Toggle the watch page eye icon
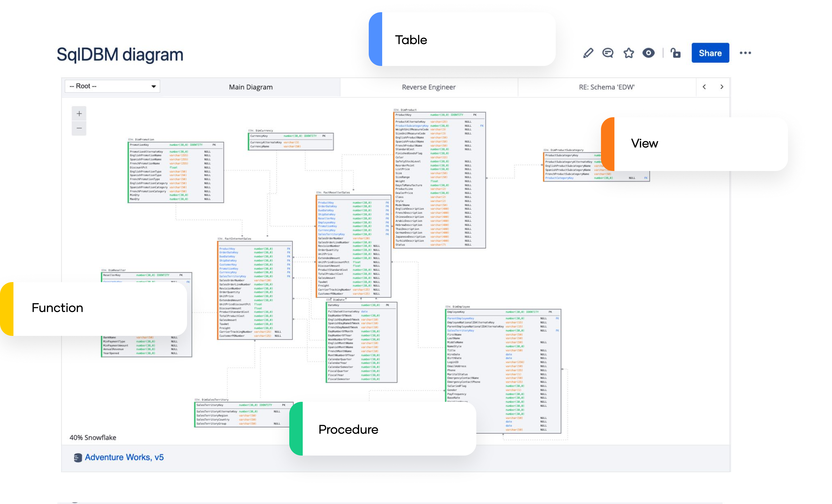The image size is (832, 504). (648, 53)
